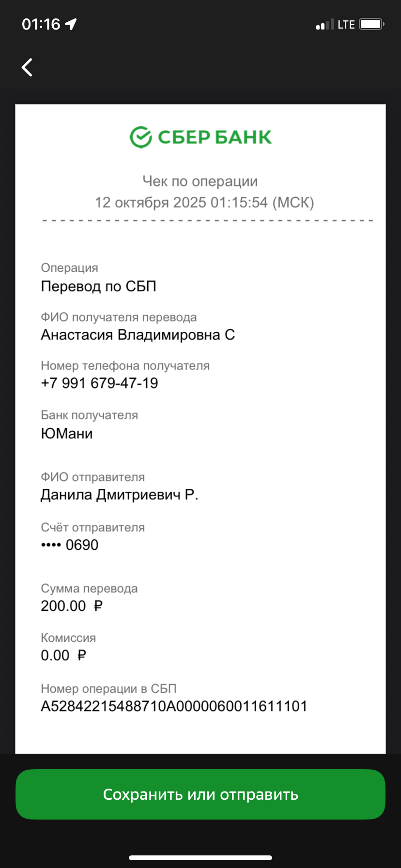The height and width of the screenshot is (868, 401).
Task: Tap the commission value 0.00 ₽
Action: point(63,655)
